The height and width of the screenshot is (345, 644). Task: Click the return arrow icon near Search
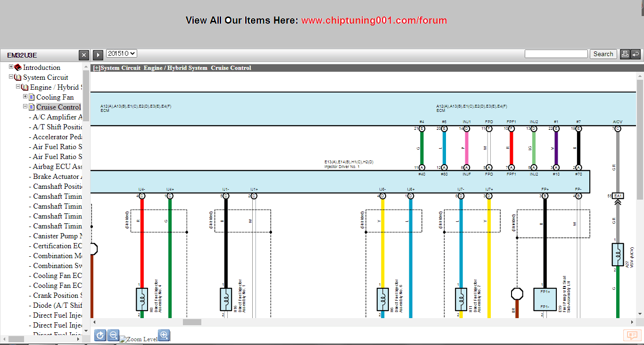(636, 54)
